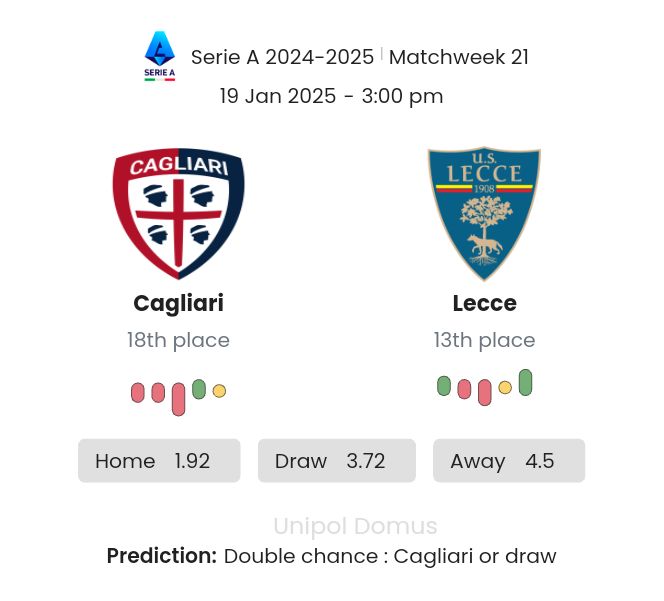Click Cagliari's 18th place standing
Viewport: 664px width, 601px height.
pyautogui.click(x=178, y=340)
